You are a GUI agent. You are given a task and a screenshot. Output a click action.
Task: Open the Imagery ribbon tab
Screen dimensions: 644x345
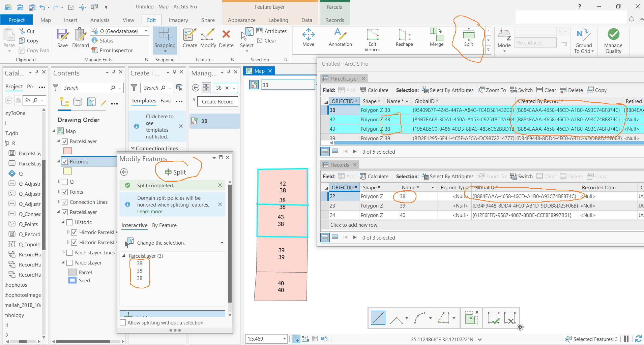[178, 20]
